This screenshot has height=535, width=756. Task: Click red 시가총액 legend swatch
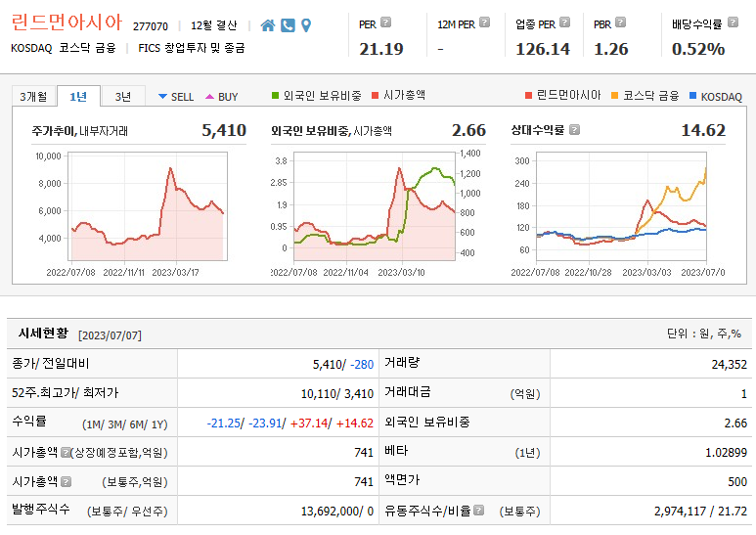click(376, 96)
